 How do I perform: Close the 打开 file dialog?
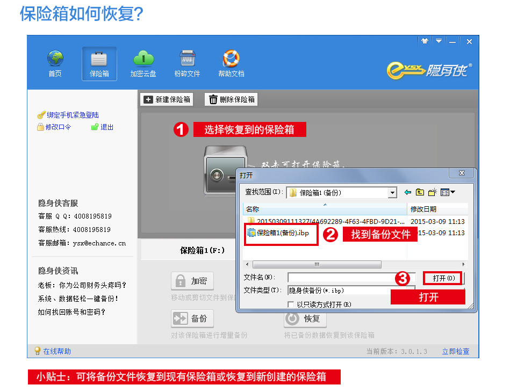[x=462, y=173]
